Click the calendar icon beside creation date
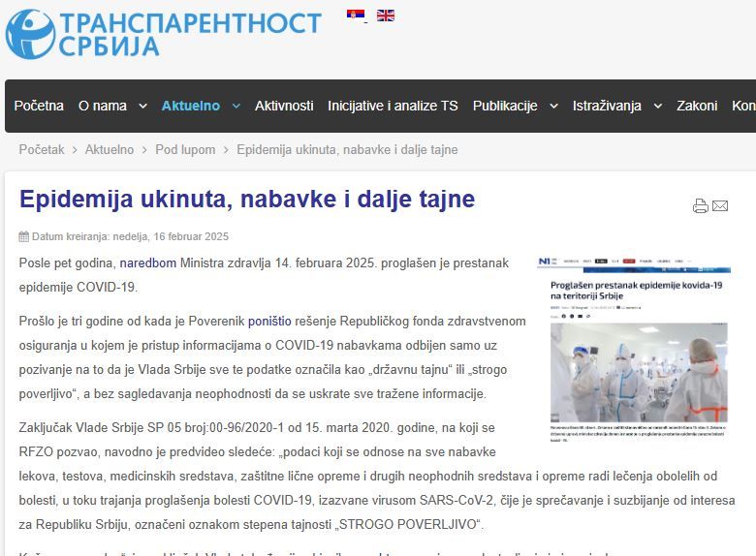 click(23, 236)
